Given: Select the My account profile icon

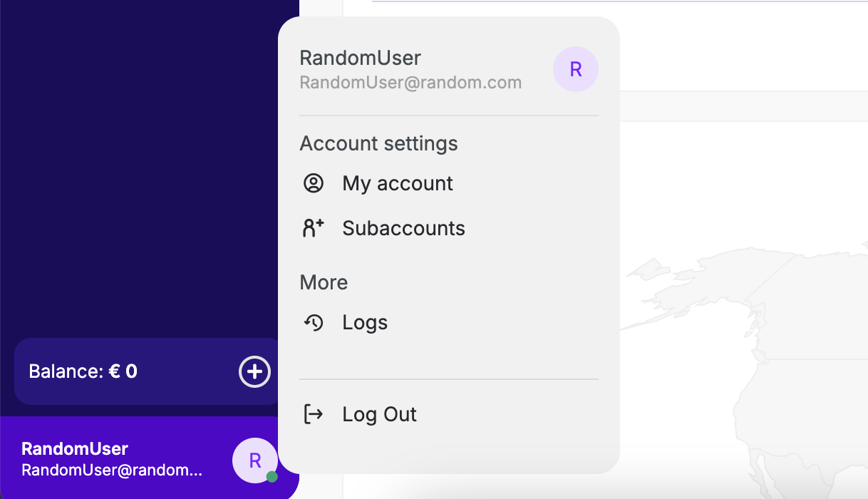Looking at the screenshot, I should coord(314,183).
